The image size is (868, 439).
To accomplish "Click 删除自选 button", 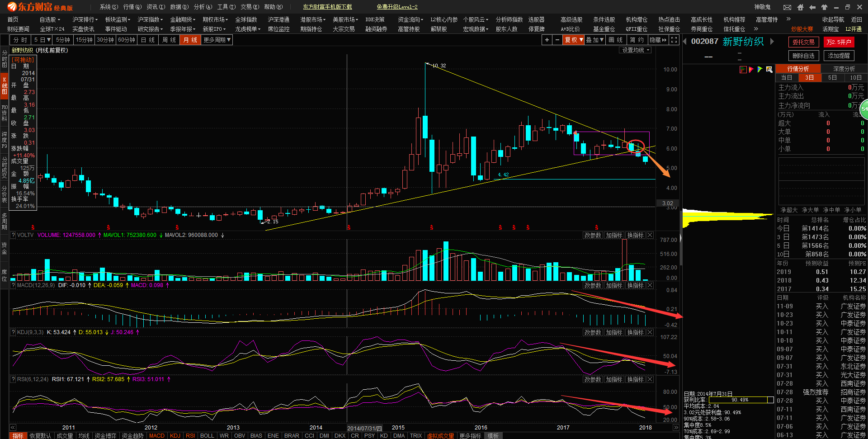I will click(x=803, y=56).
